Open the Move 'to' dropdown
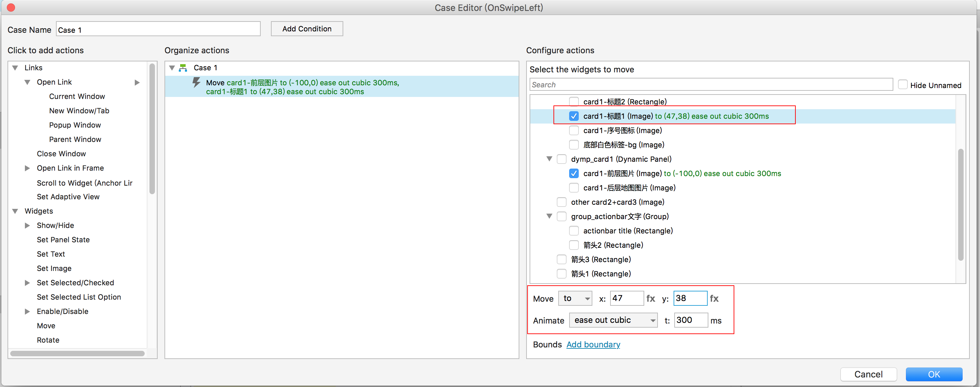 575,298
